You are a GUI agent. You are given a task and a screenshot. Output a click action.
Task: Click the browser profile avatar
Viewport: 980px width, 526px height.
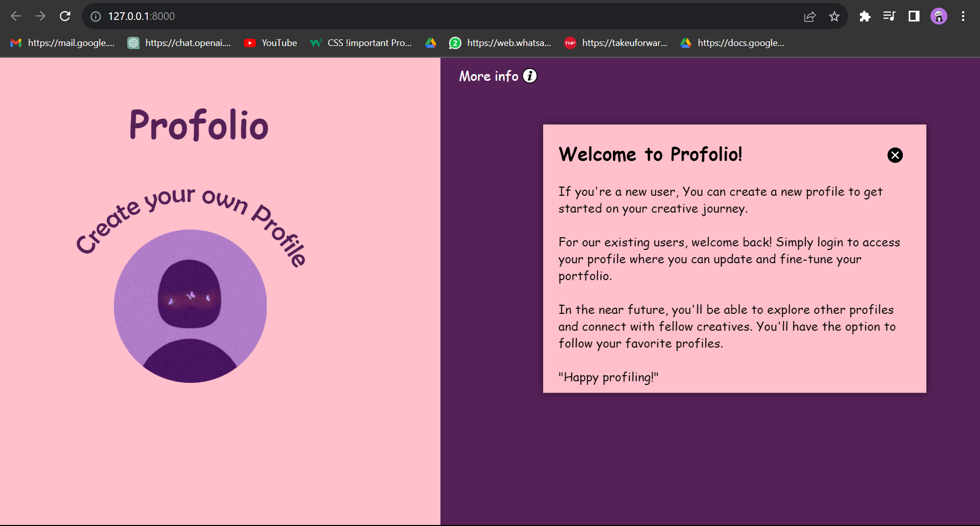coord(939,16)
